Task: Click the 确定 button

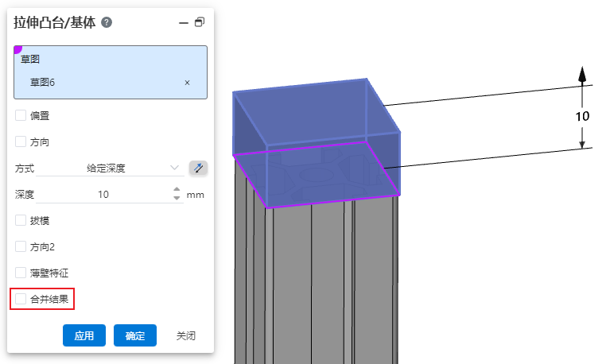Action: (x=135, y=335)
